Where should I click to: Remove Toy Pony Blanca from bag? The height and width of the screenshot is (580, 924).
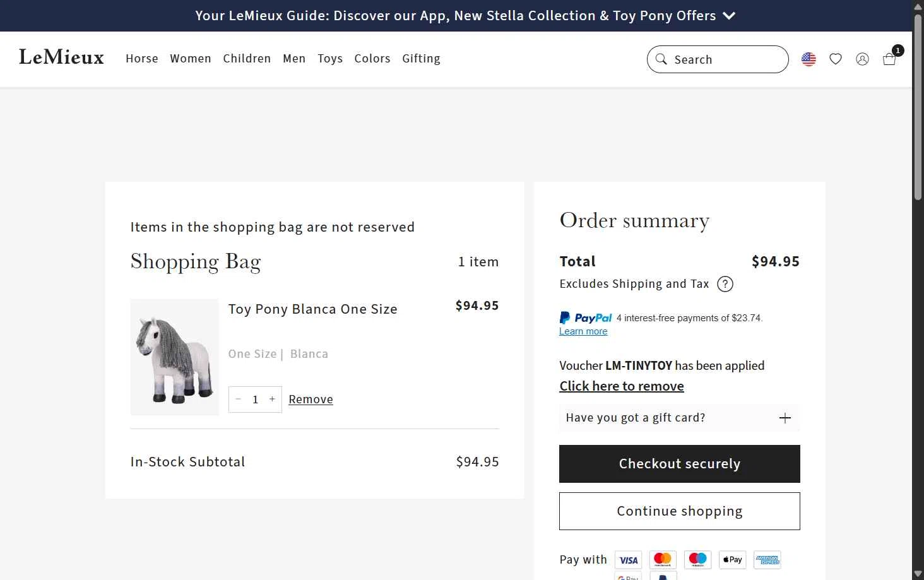[311, 399]
